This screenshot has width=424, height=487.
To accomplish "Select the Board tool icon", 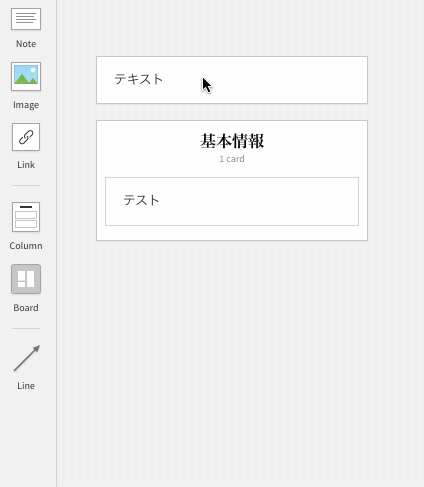I will pos(26,279).
